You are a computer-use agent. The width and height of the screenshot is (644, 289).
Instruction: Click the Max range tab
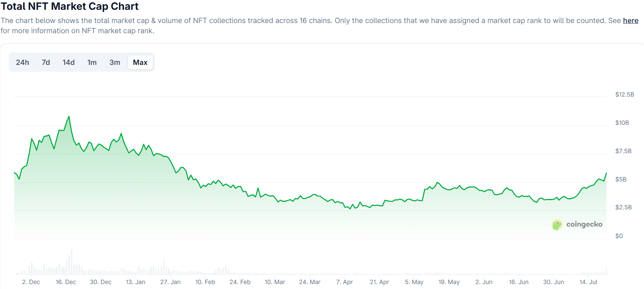[140, 63]
